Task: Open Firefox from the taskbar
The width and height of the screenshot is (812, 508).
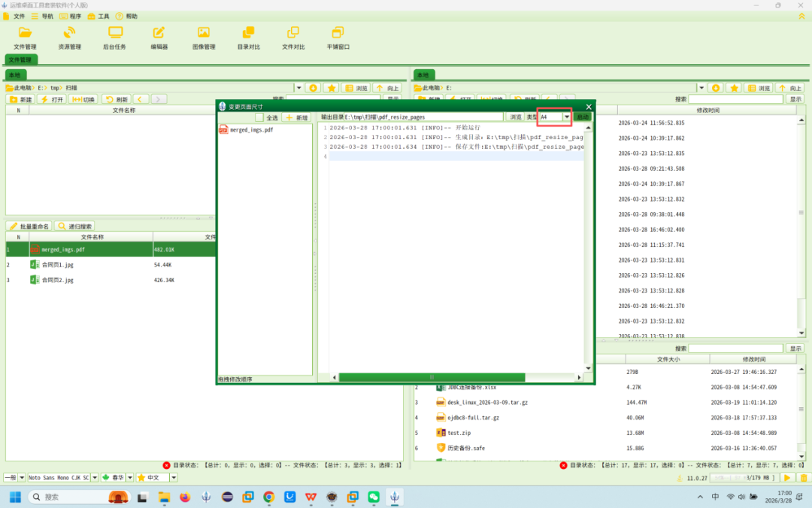Action: [x=185, y=497]
